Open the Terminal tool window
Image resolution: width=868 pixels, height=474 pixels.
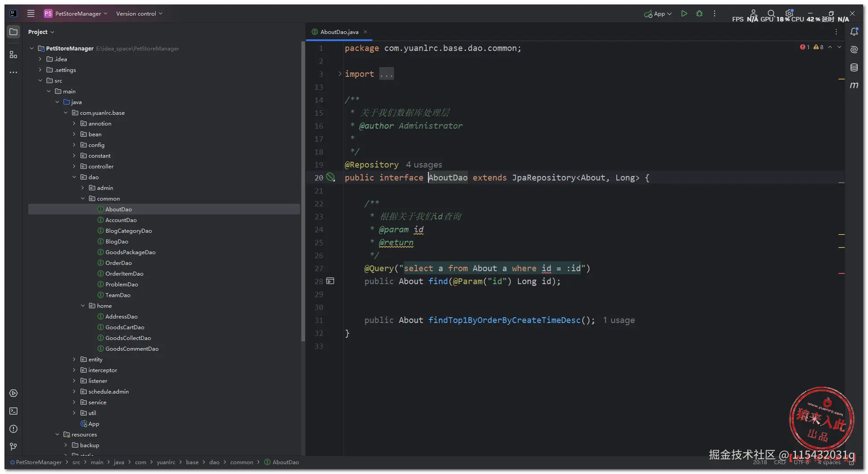coord(13,411)
